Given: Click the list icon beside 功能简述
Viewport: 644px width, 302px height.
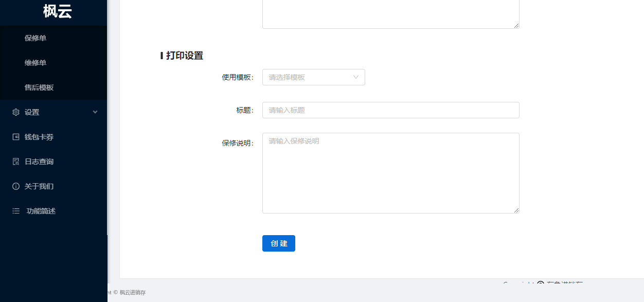Looking at the screenshot, I should (16, 211).
